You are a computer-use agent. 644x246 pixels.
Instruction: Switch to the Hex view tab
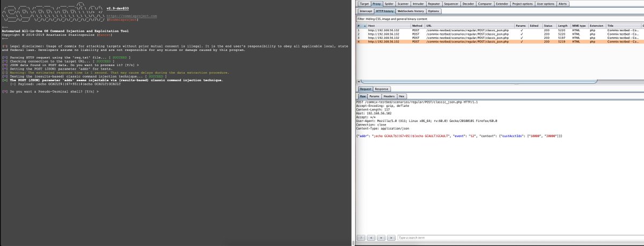pyautogui.click(x=401, y=96)
